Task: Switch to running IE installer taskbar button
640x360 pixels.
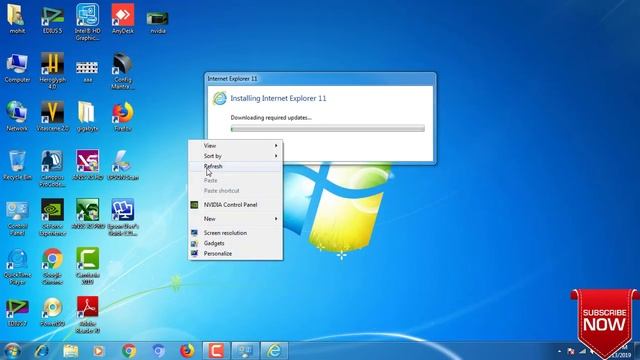Action: 274,351
